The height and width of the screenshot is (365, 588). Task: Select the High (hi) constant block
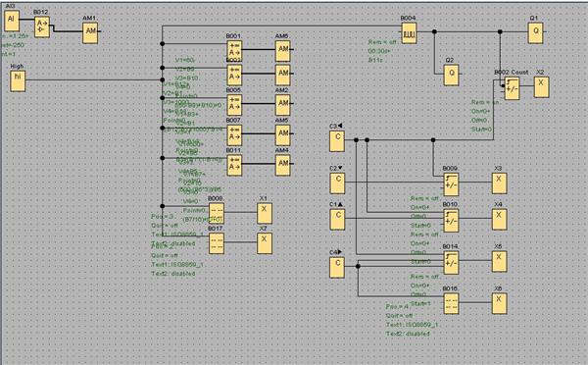click(18, 80)
